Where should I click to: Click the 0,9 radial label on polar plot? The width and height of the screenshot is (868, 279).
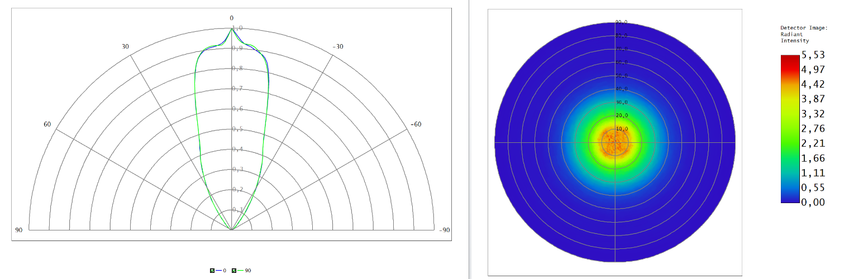pos(237,49)
